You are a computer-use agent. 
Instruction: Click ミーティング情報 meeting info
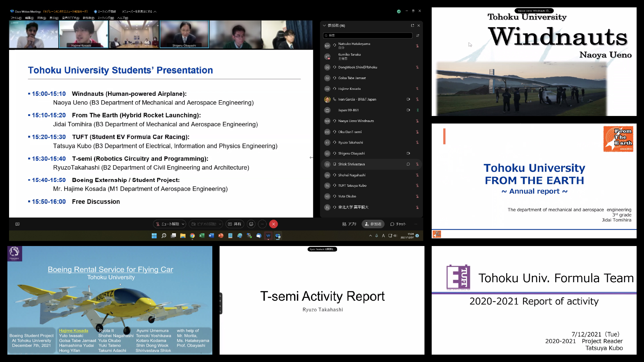105,11
